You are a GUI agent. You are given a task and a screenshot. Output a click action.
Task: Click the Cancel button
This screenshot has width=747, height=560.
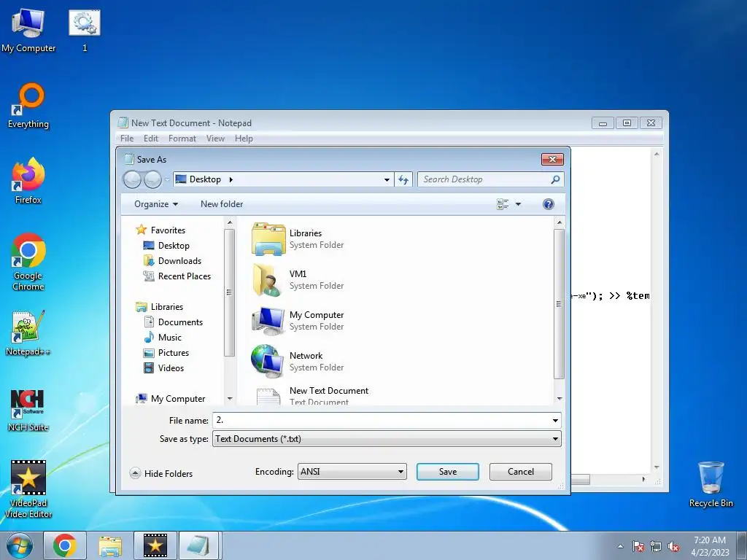pos(521,472)
